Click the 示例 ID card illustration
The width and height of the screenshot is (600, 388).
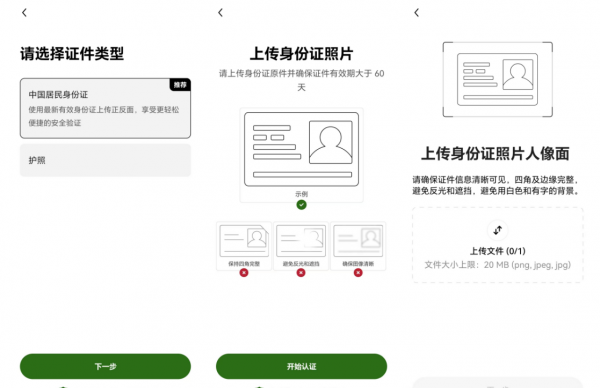click(302, 149)
